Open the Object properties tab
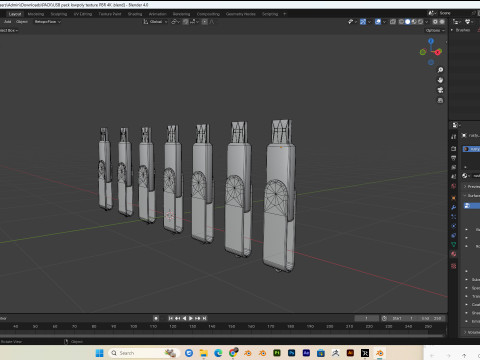This screenshot has height=360, width=480. tap(453, 198)
